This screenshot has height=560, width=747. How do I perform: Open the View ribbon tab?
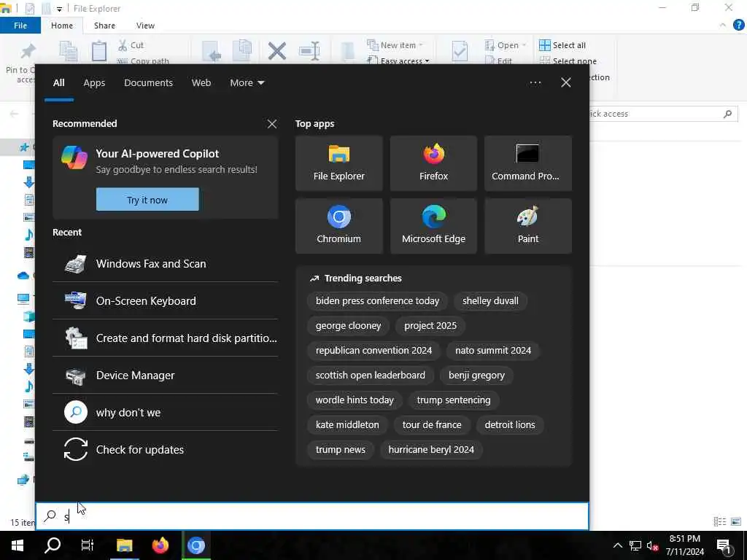(145, 26)
